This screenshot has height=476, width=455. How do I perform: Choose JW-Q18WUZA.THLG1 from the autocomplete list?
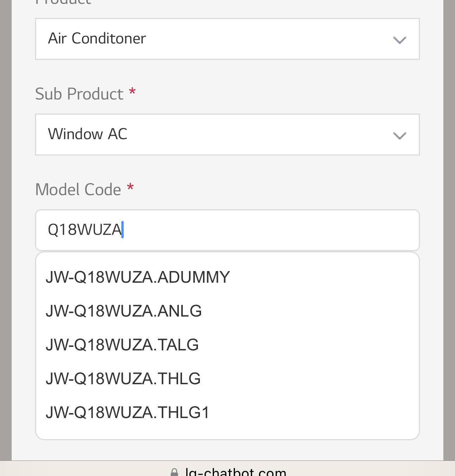[x=128, y=413]
